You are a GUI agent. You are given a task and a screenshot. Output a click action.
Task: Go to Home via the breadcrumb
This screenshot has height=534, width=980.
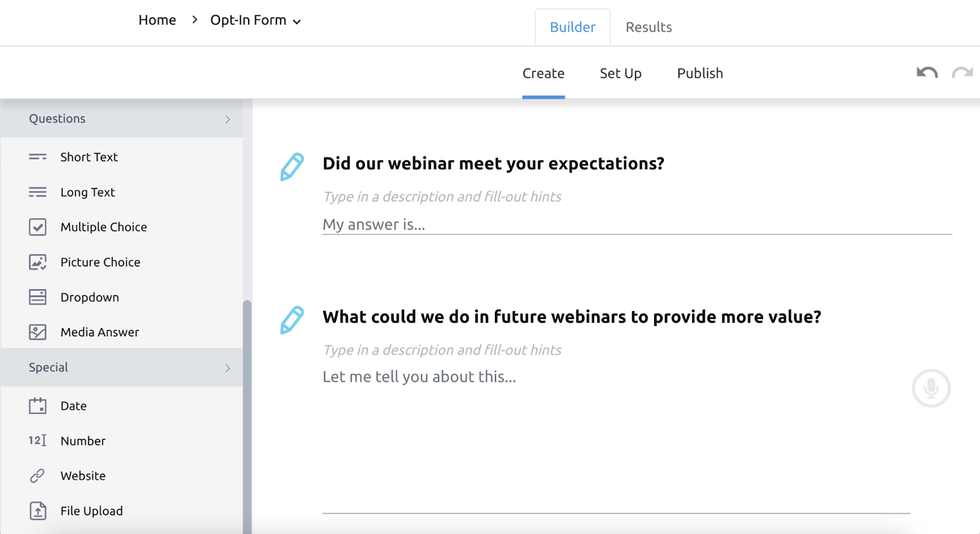coord(157,20)
